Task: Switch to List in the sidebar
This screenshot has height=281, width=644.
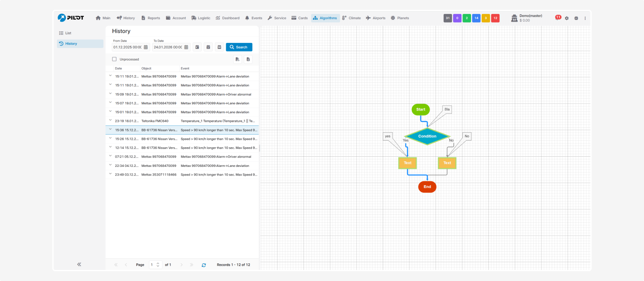Action: 68,33
